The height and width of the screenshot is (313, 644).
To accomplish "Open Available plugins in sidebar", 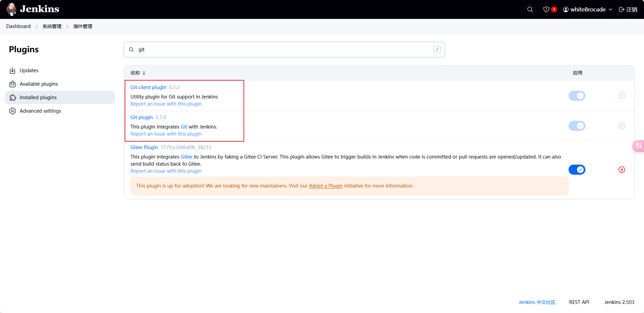I will (x=60, y=84).
